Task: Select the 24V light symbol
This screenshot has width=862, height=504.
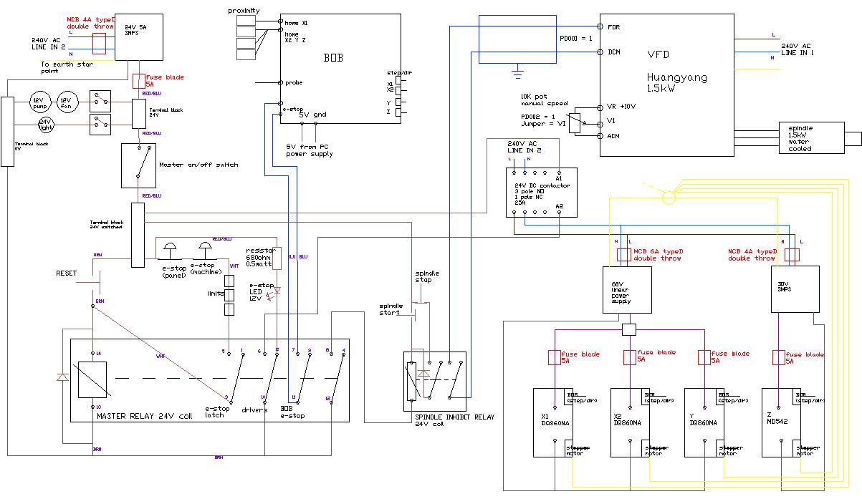Action: tap(47, 124)
